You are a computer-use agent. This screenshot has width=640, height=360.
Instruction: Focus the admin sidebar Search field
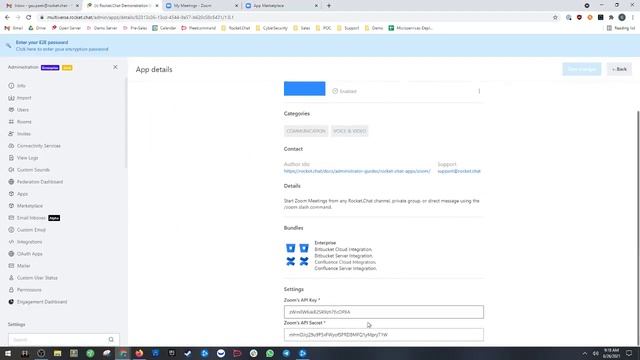pyautogui.click(x=64, y=340)
